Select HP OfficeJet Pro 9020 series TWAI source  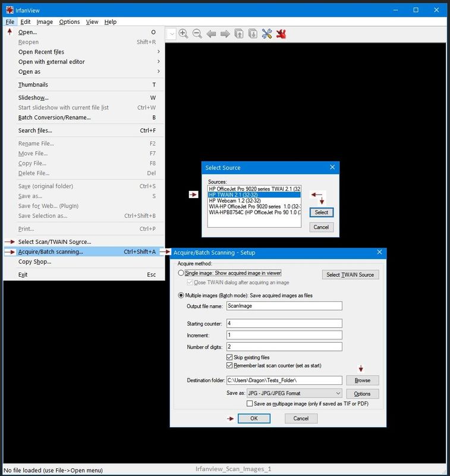pyautogui.click(x=254, y=189)
